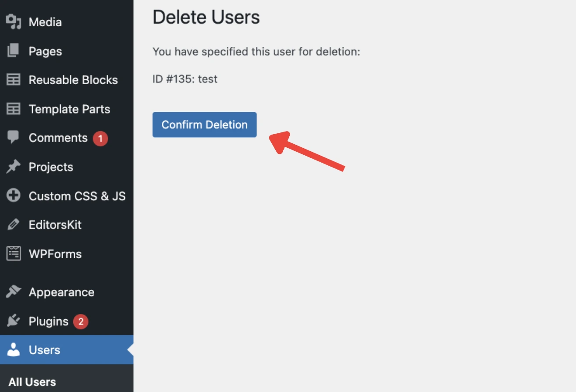Click the red Comments count badge
Screen dimensions: 576x392
click(100, 139)
